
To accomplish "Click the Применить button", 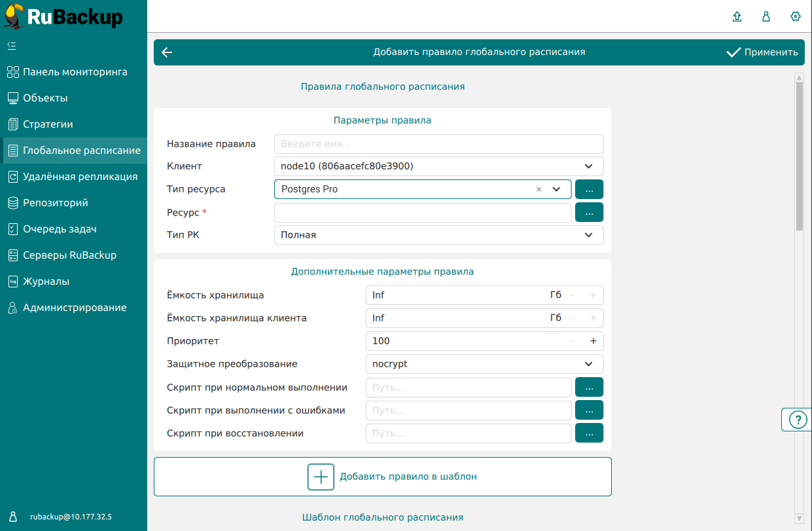I will (762, 52).
